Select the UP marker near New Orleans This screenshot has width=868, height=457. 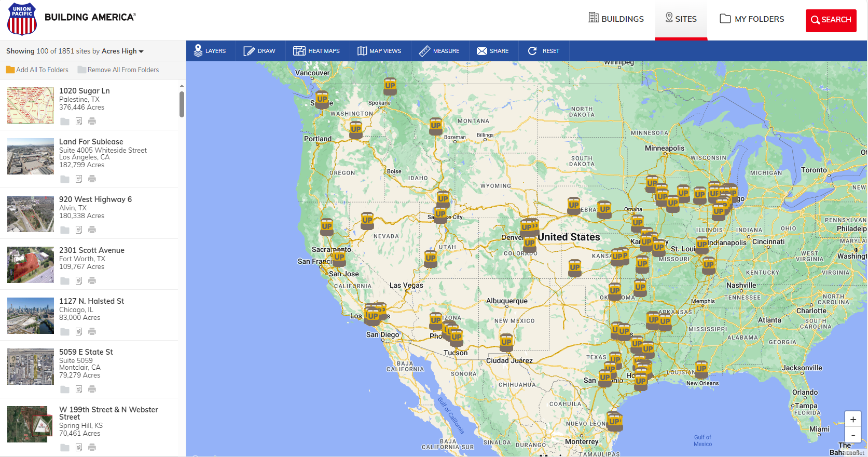coord(701,369)
